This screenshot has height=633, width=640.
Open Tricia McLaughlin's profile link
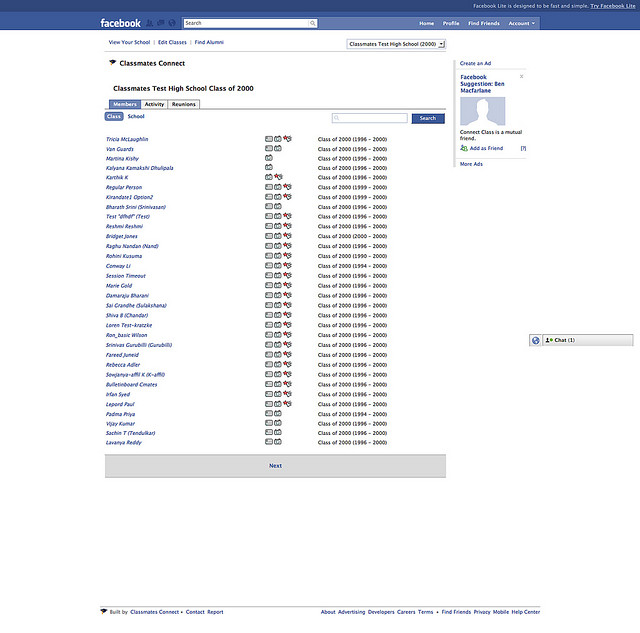(127, 139)
